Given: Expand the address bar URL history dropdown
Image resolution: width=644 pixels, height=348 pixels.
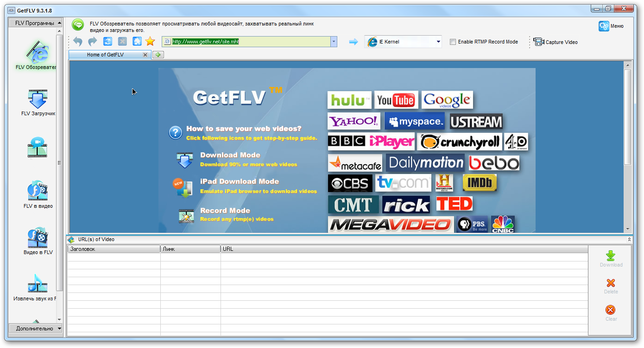Looking at the screenshot, I should pyautogui.click(x=334, y=42).
